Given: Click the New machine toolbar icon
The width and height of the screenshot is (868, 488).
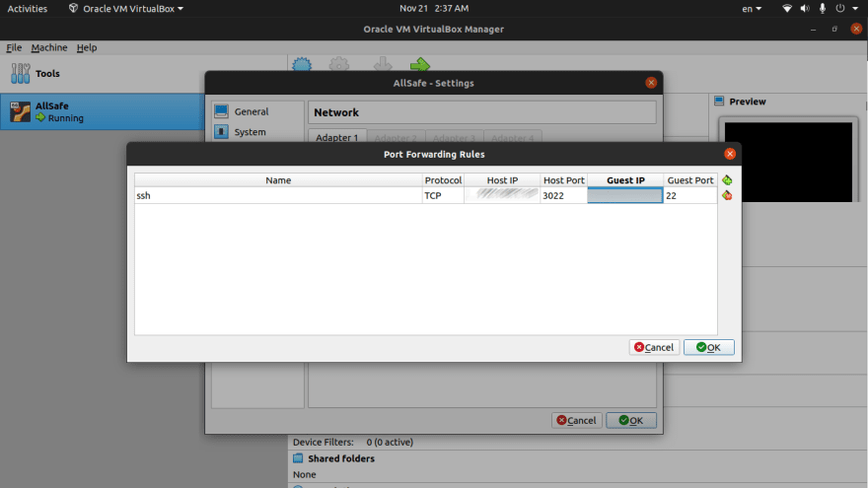Looking at the screenshot, I should click(x=302, y=65).
